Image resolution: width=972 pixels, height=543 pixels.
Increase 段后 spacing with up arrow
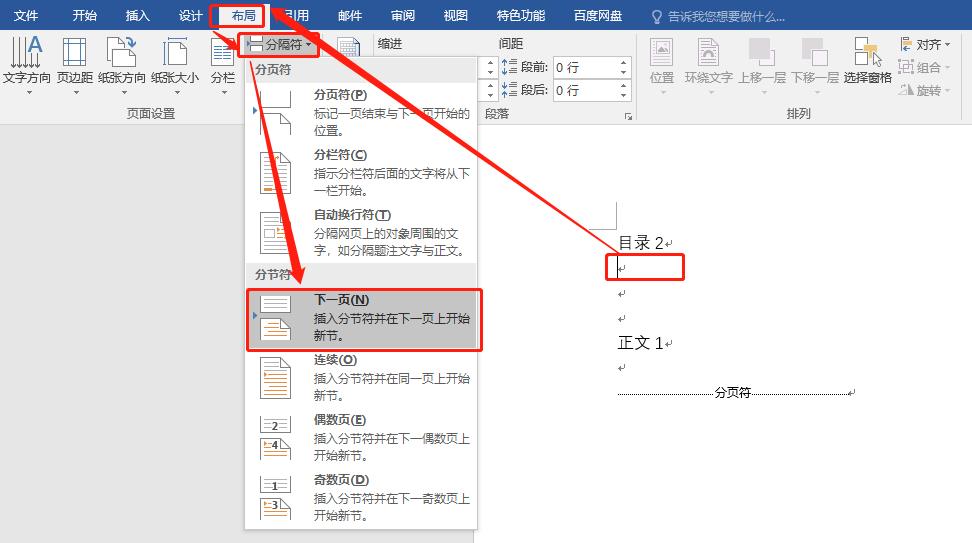[624, 86]
